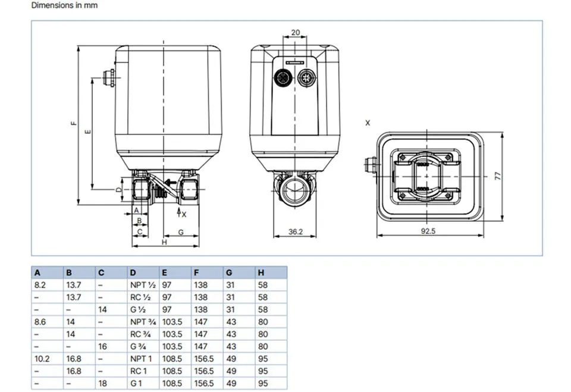The image size is (571, 392).
Task: Click the flow direction arrow on the valve body
Action: click(x=170, y=182)
